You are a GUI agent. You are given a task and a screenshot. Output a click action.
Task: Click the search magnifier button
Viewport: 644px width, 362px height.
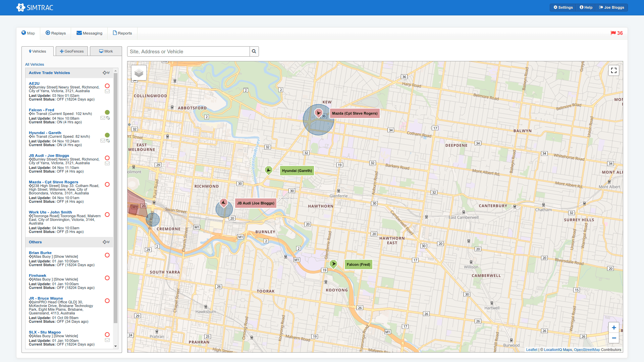pyautogui.click(x=254, y=52)
